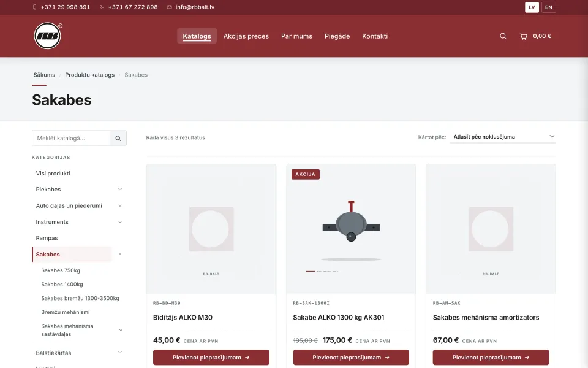Click the Sākums breadcrumb link
Screen dimensions: 588x368
click(x=44, y=75)
